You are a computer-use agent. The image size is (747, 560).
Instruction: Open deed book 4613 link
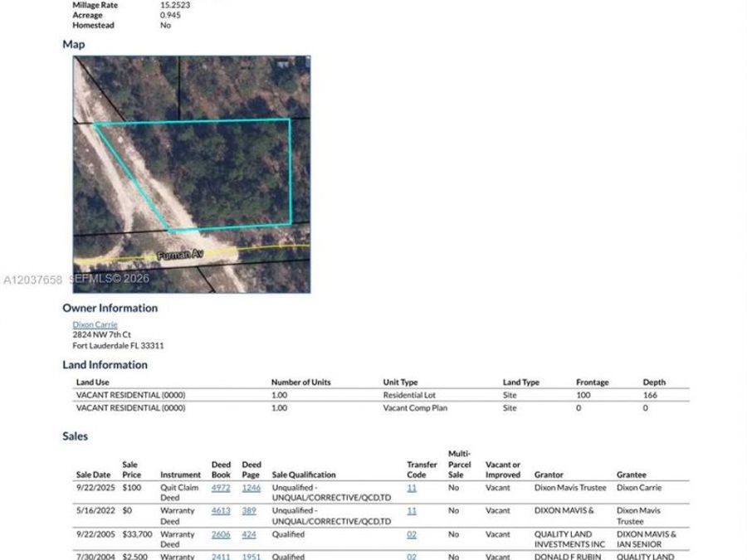pyautogui.click(x=221, y=511)
